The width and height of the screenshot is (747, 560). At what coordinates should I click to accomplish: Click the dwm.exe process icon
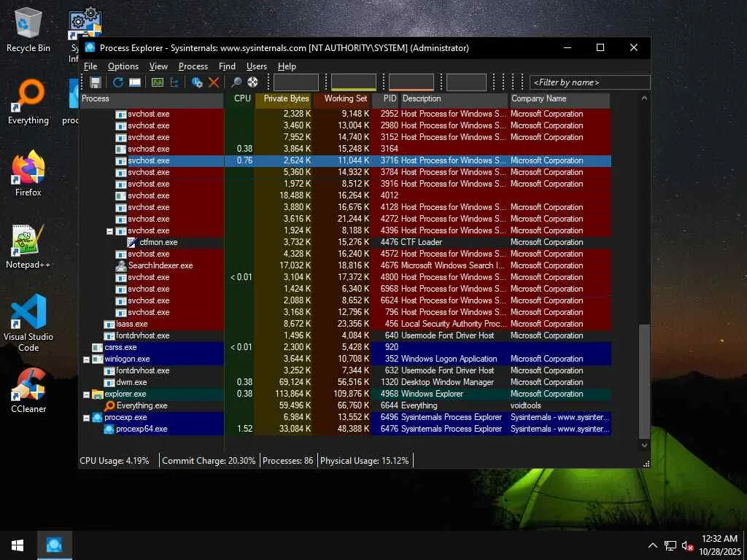[109, 382]
